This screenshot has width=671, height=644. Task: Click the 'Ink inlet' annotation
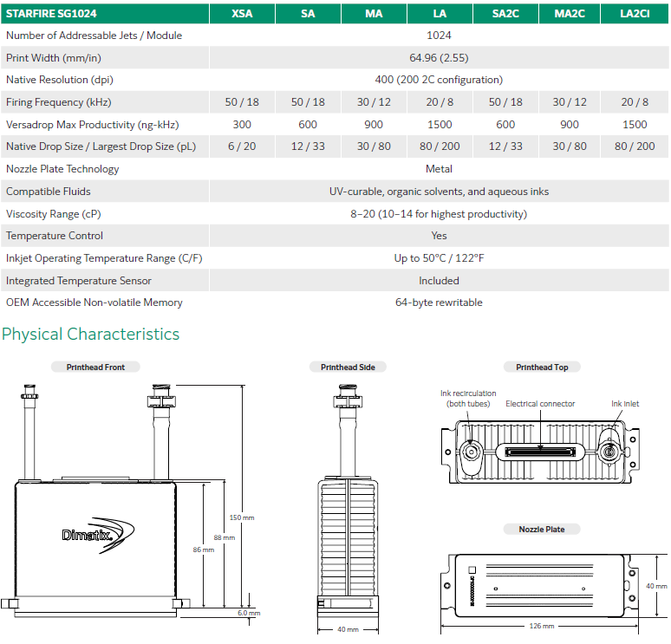click(x=625, y=404)
